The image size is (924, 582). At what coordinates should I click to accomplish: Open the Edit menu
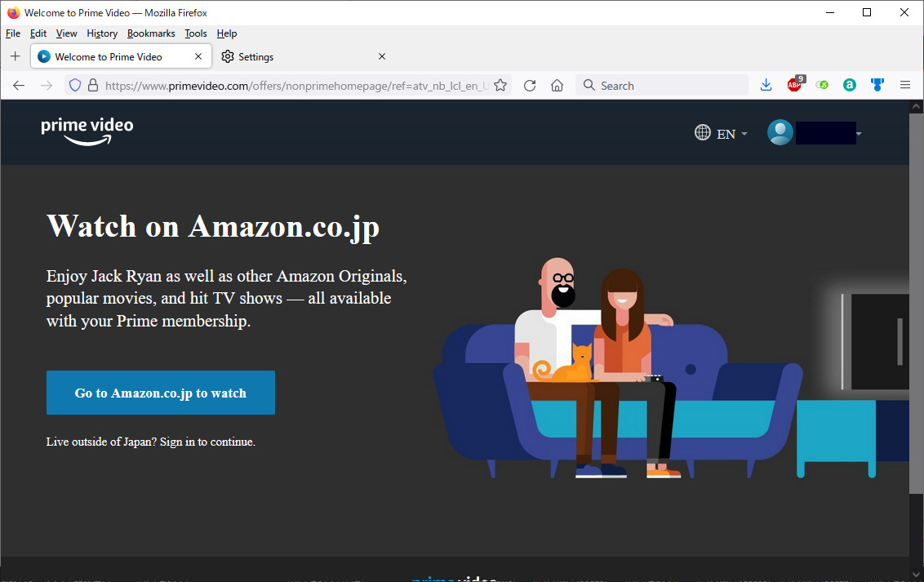click(38, 33)
